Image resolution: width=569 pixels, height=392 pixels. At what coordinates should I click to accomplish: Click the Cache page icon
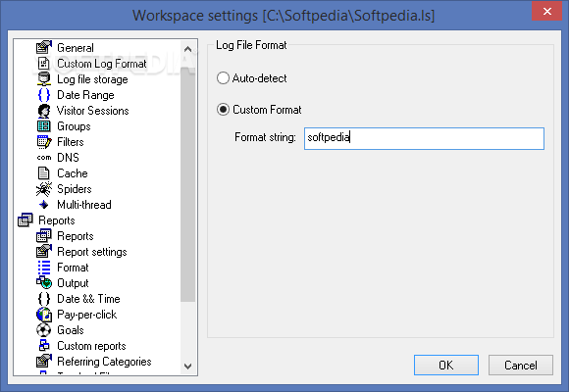(x=44, y=173)
